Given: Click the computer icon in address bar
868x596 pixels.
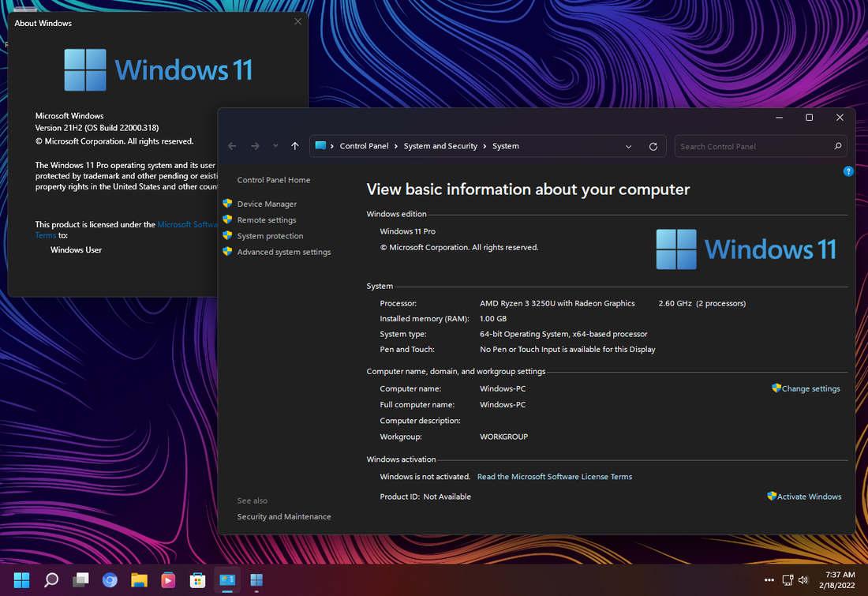Looking at the screenshot, I should click(x=320, y=146).
